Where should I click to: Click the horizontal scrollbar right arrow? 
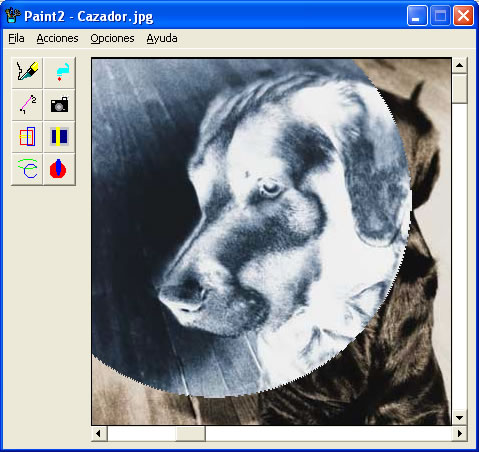click(460, 433)
